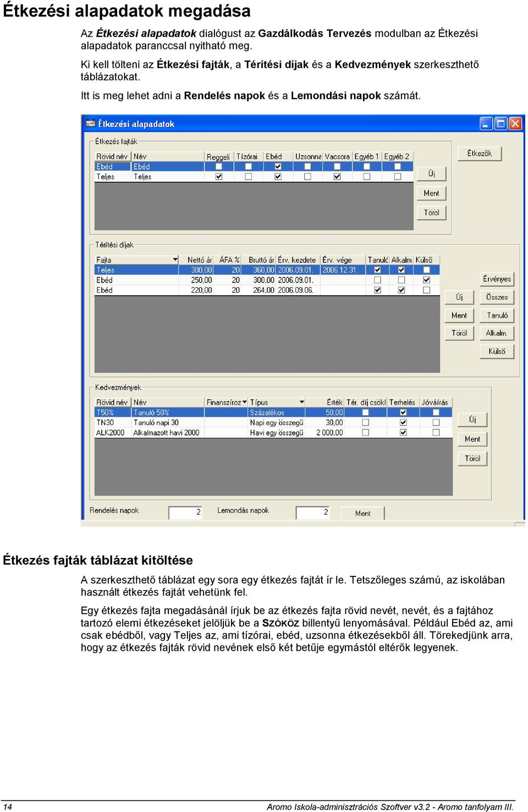Select the Ebéd row's Rövid név cell in Étkezés fajták

[113, 166]
